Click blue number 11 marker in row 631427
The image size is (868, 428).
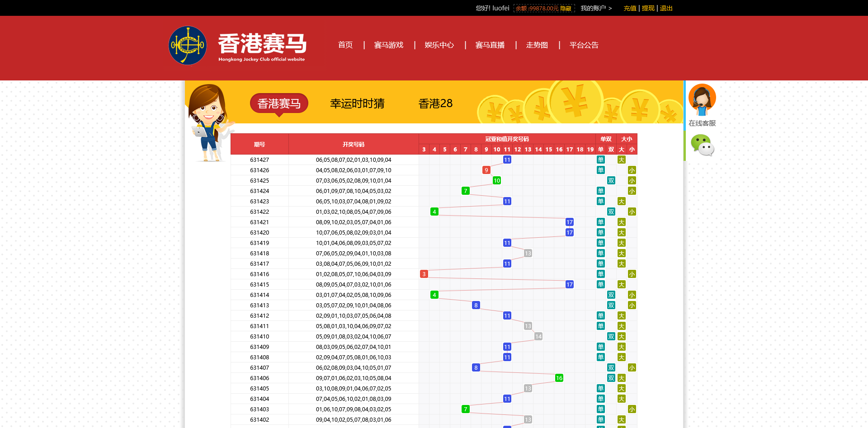(507, 160)
